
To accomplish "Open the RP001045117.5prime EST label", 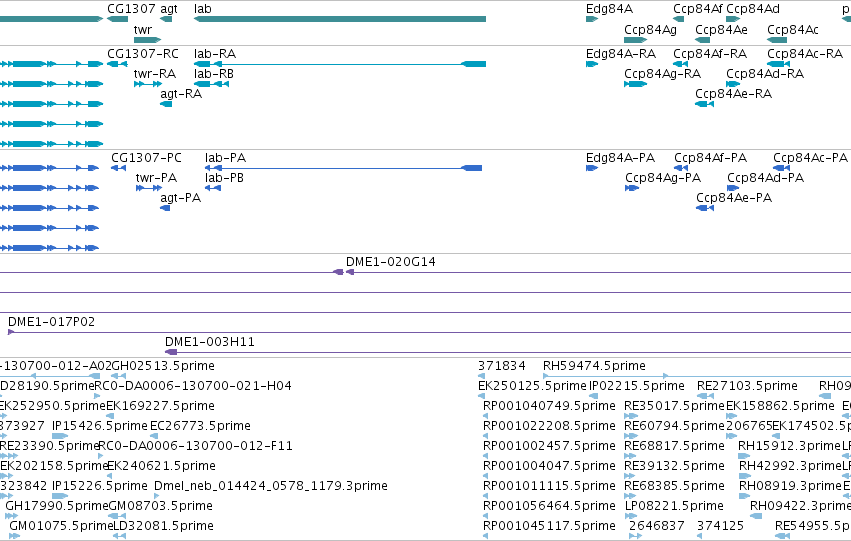I will point(549,526).
